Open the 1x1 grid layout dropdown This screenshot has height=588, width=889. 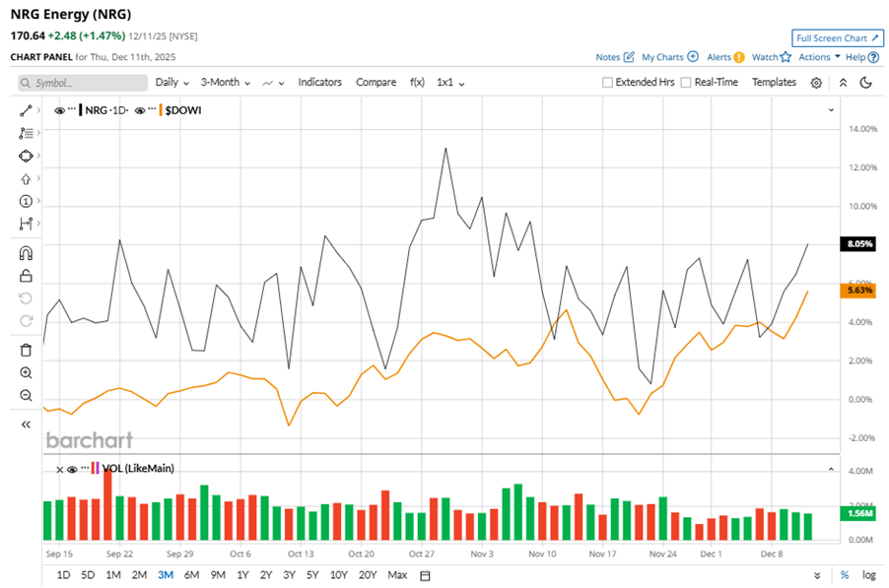tap(450, 82)
